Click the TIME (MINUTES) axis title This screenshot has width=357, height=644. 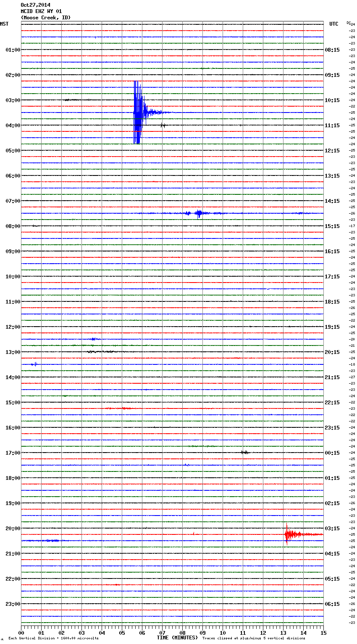coord(177,638)
